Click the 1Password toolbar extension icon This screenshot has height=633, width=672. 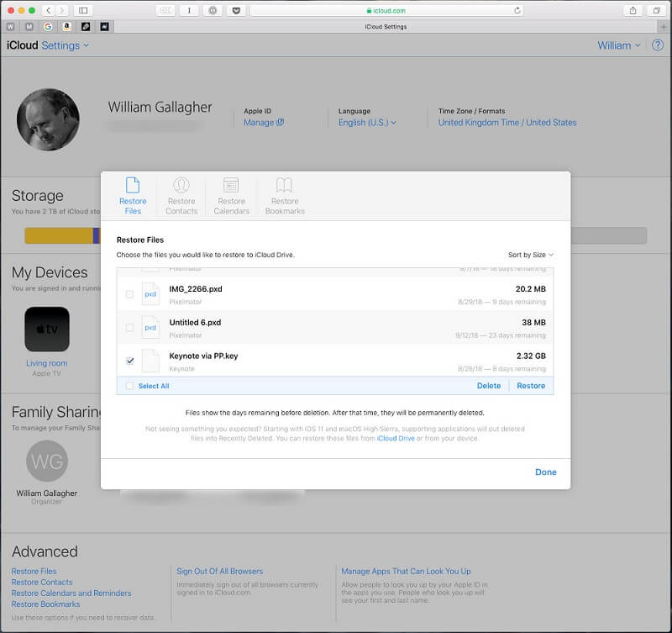[213, 10]
